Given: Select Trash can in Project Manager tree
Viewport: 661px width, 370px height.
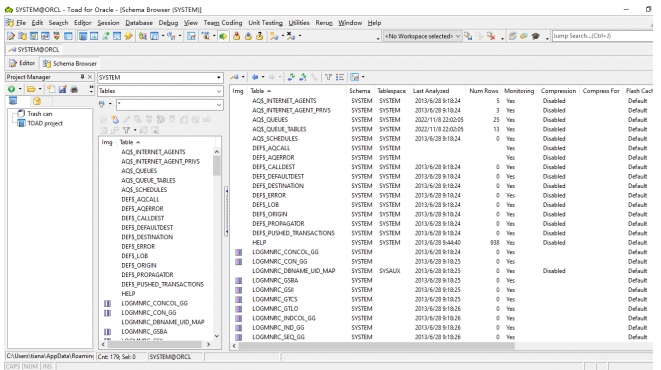Looking at the screenshot, I should [40, 114].
